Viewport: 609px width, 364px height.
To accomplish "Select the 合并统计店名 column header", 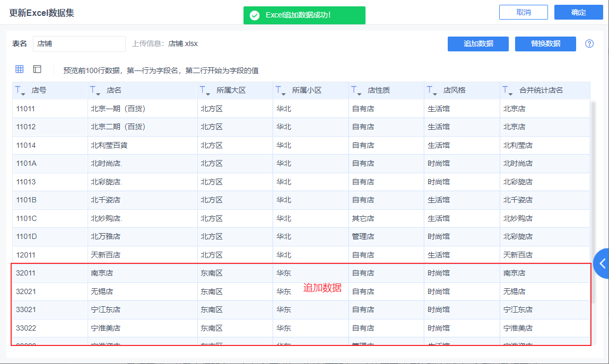I will [545, 91].
